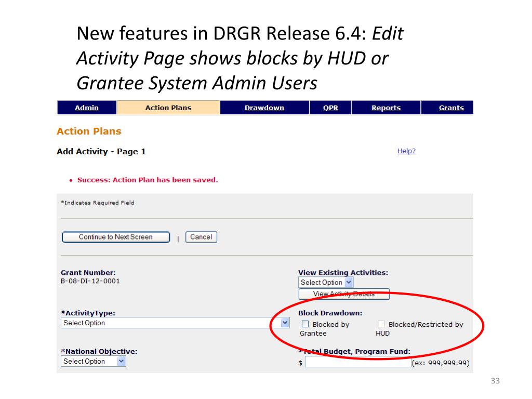This screenshot has height=399, width=532.
Task: Go to the QPR tab
Action: point(330,108)
